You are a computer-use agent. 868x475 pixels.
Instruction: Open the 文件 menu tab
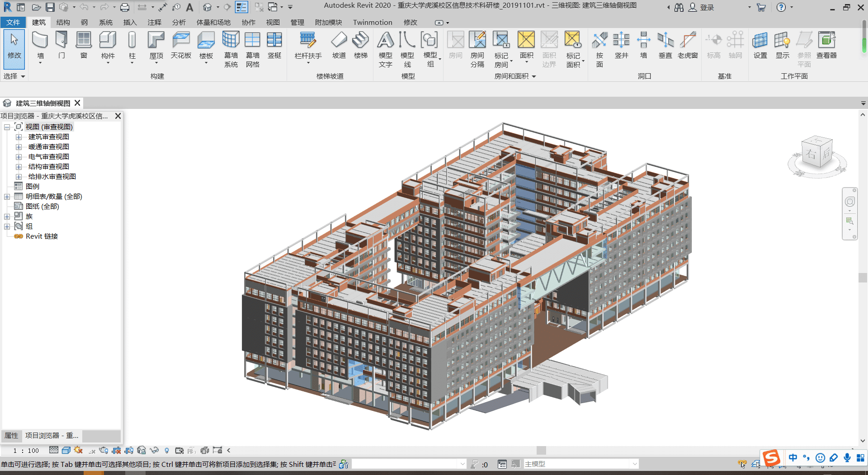[x=13, y=22]
